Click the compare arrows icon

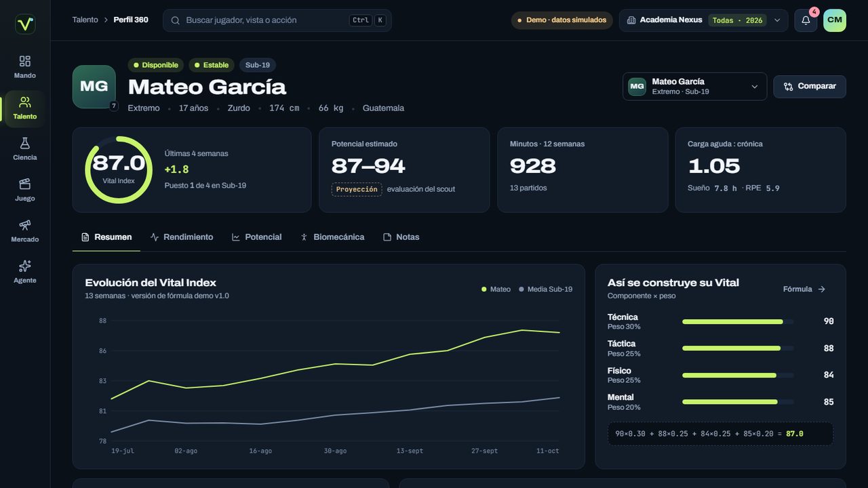(x=788, y=87)
